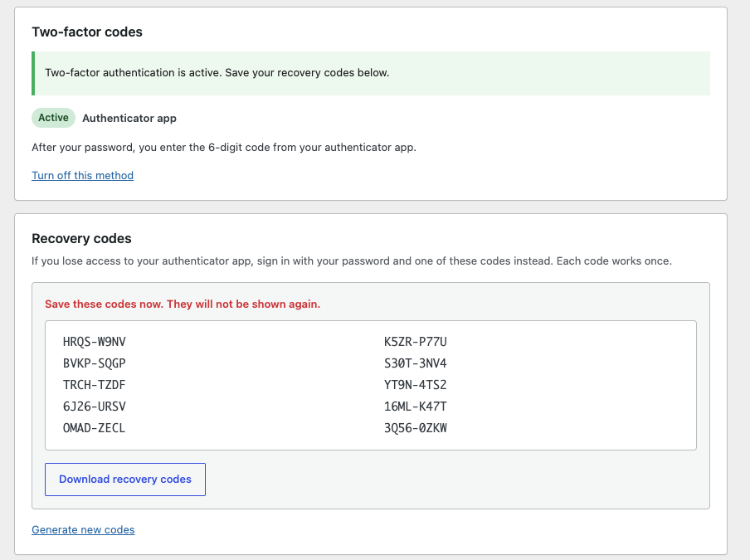Click the green Active status badge
Viewport: 750px width, 560px height.
54,118
